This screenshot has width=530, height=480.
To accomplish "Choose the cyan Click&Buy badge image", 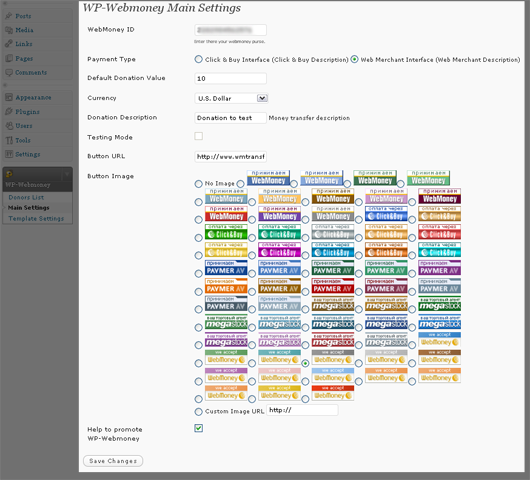I will click(x=439, y=250).
